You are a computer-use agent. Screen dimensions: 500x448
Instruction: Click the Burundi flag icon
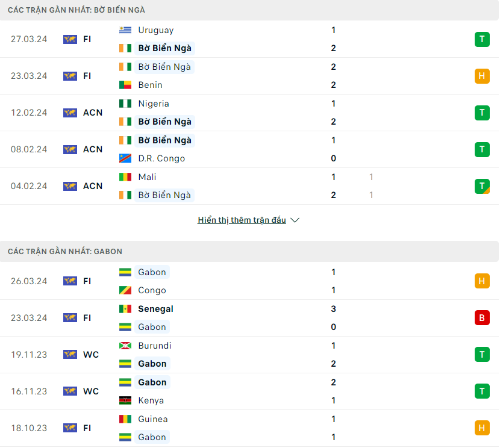click(125, 346)
